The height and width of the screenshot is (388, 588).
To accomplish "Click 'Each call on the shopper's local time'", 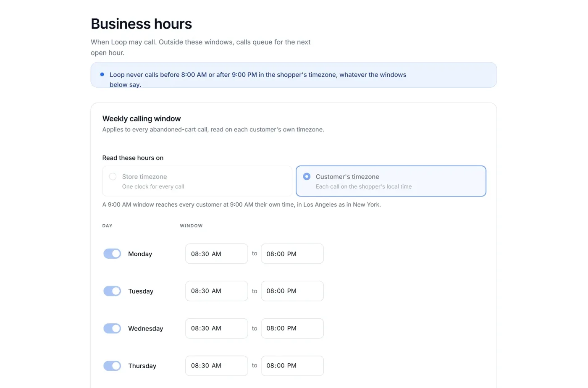I will [364, 186].
